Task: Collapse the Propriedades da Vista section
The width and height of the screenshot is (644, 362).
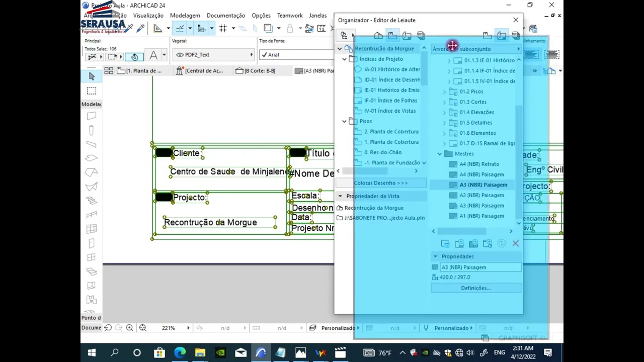Action: coord(340,196)
